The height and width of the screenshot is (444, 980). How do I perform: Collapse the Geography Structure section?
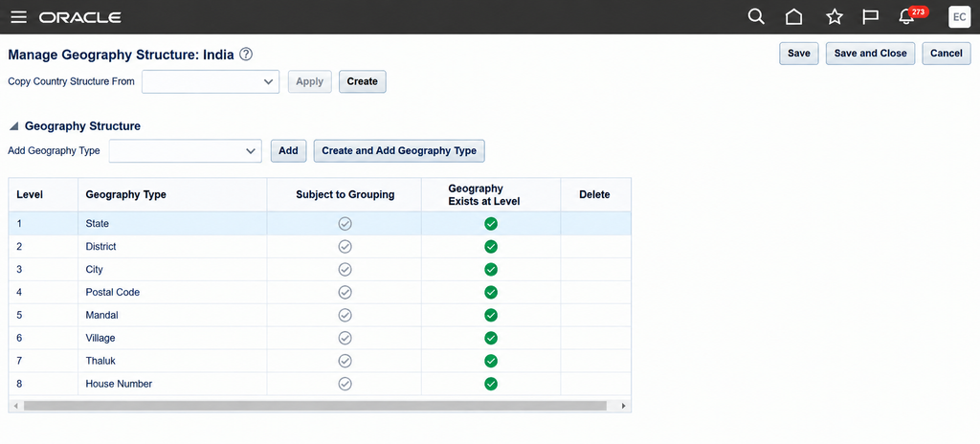coord(13,126)
